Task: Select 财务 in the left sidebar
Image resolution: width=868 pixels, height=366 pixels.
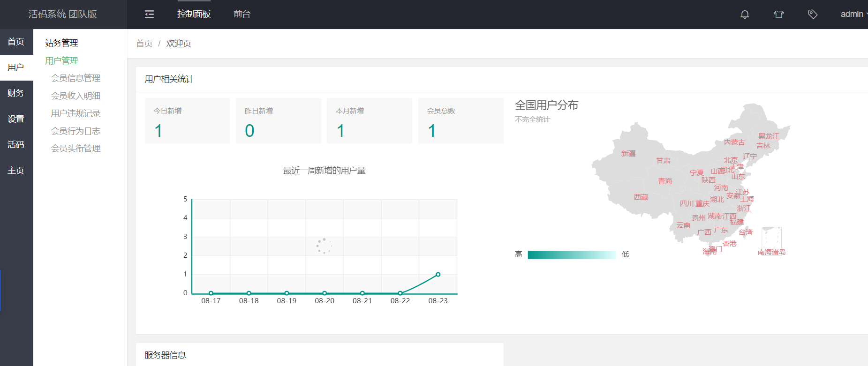Action: (16, 93)
